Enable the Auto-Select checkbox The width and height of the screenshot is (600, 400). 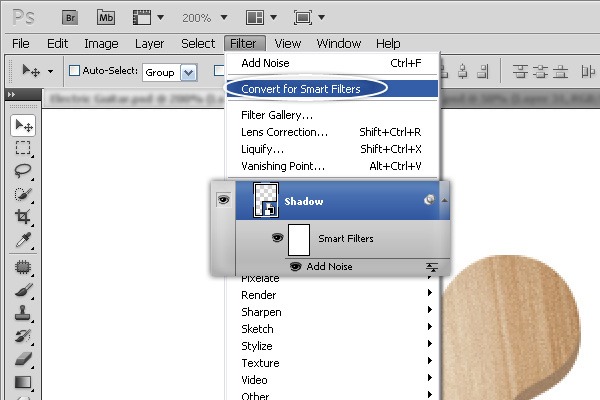click(x=74, y=70)
